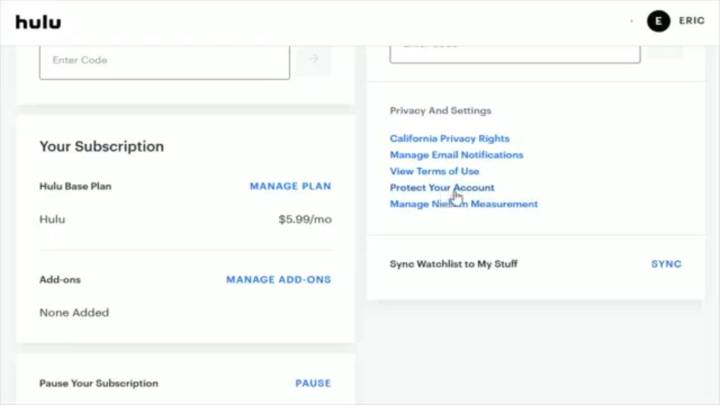The image size is (720, 405).
Task: Open Manage Email Notifications
Action: (x=456, y=155)
